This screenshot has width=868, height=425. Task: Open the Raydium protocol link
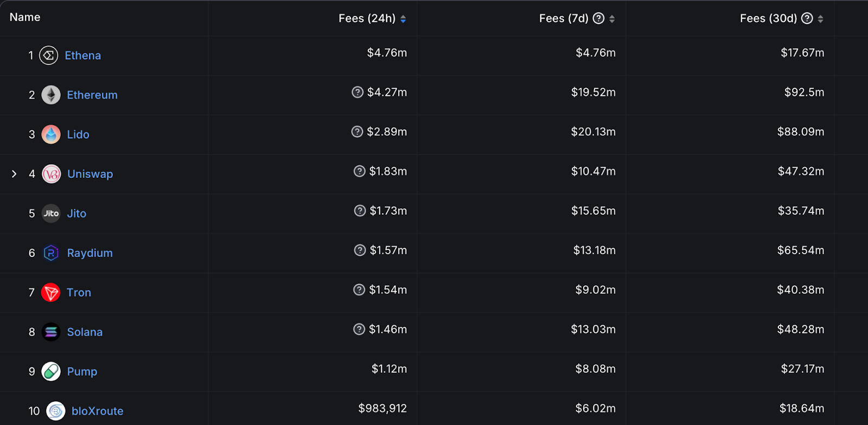pyautogui.click(x=90, y=253)
